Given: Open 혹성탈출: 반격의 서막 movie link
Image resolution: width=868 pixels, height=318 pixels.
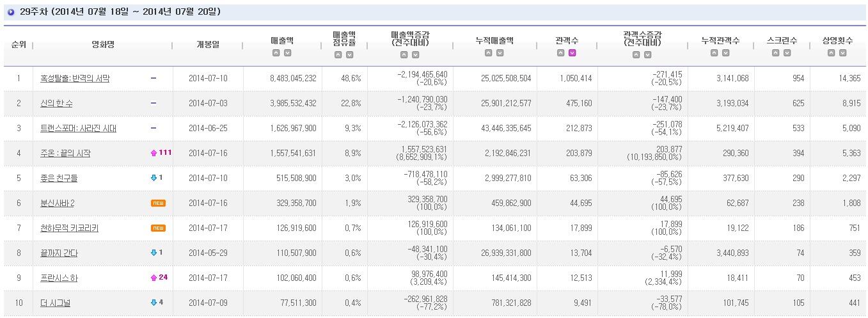Looking at the screenshot, I should (x=75, y=79).
